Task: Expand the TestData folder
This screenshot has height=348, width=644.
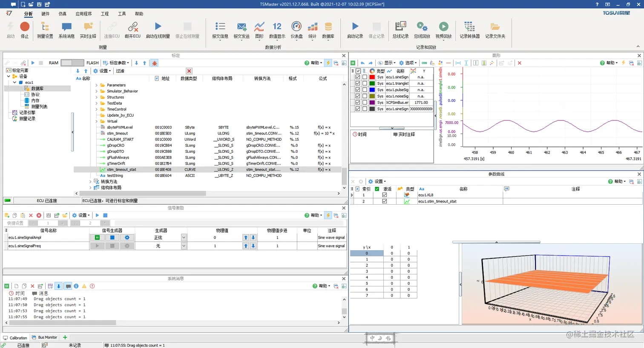Action: coord(96,103)
